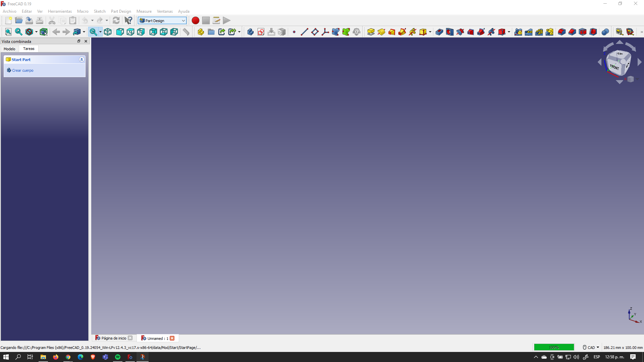Toggle floating for Vista combinada panel
644x362 pixels.
pyautogui.click(x=79, y=41)
